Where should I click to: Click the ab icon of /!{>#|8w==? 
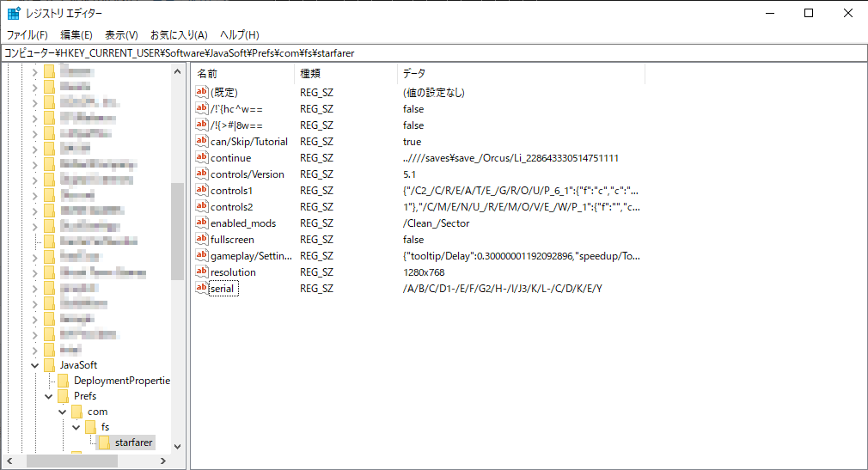pyautogui.click(x=201, y=125)
